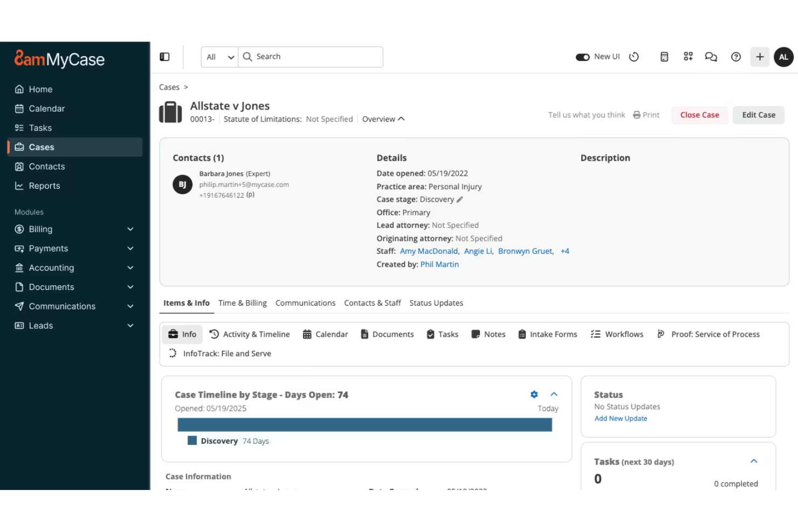Image resolution: width=798 pixels, height=532 pixels.
Task: Open timeline settings gear icon
Action: pos(534,395)
